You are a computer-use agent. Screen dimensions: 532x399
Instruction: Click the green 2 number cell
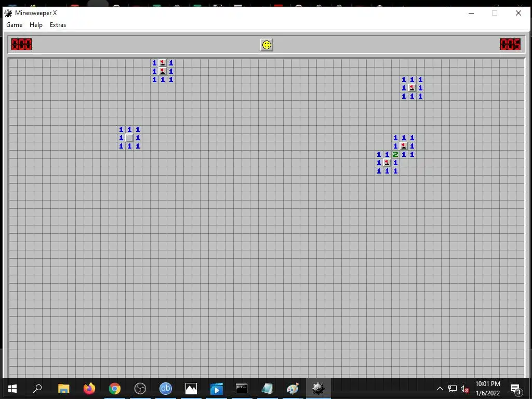pyautogui.click(x=395, y=154)
